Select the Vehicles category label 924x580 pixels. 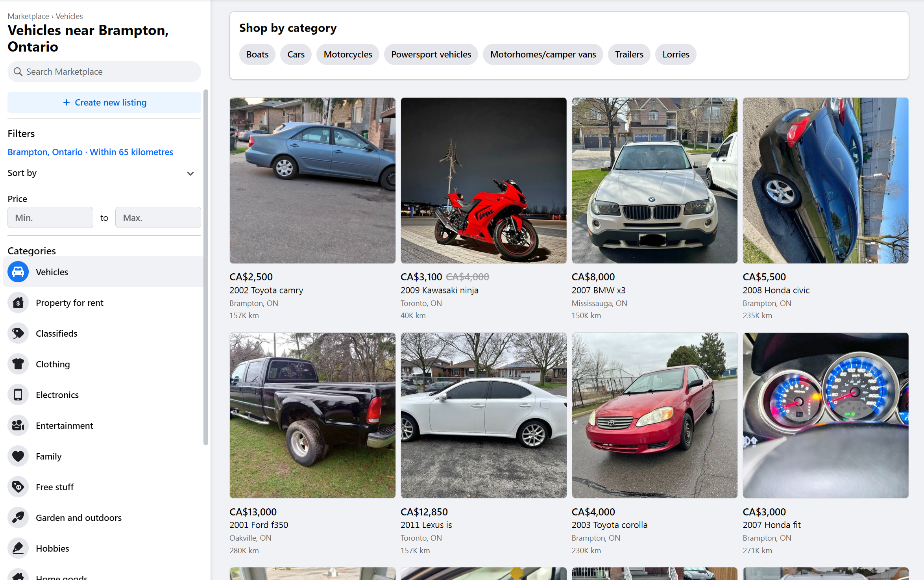[x=52, y=272]
